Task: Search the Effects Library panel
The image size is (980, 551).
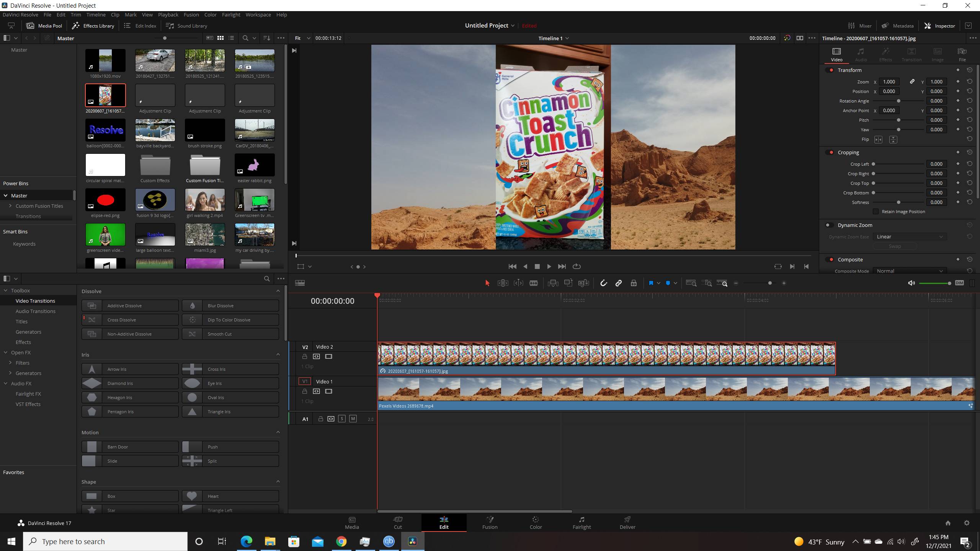Action: (267, 279)
